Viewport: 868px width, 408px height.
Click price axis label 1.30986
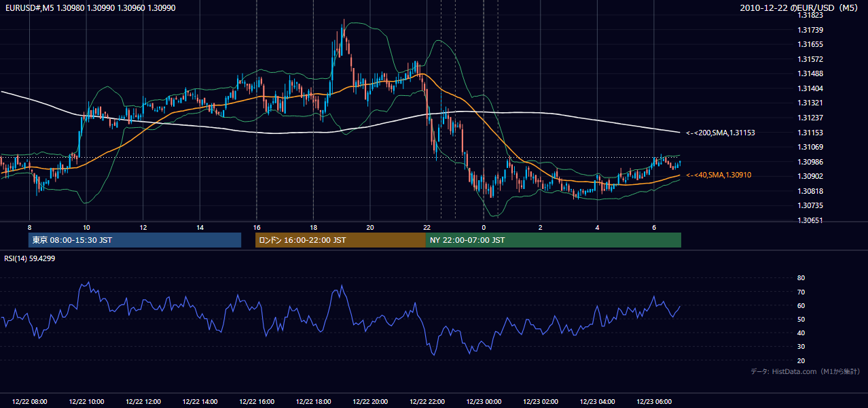click(x=810, y=162)
